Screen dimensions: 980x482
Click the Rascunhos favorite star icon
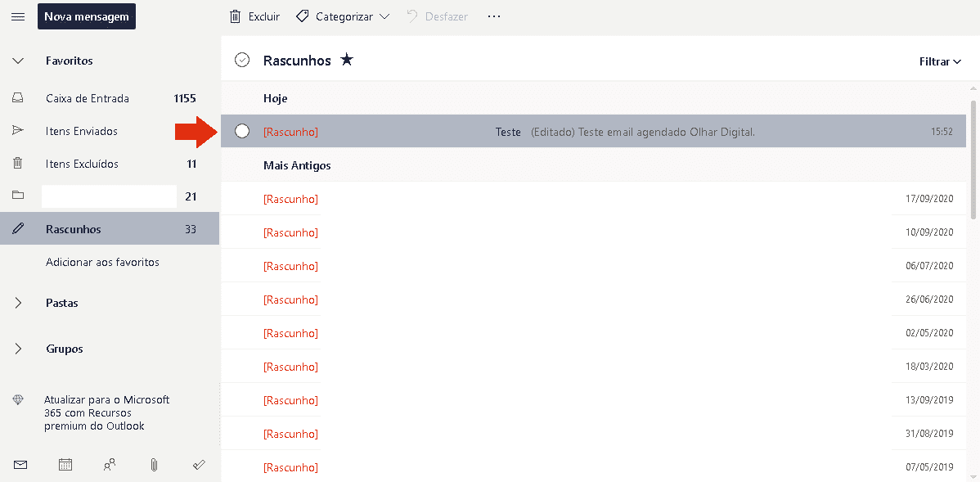tap(346, 60)
